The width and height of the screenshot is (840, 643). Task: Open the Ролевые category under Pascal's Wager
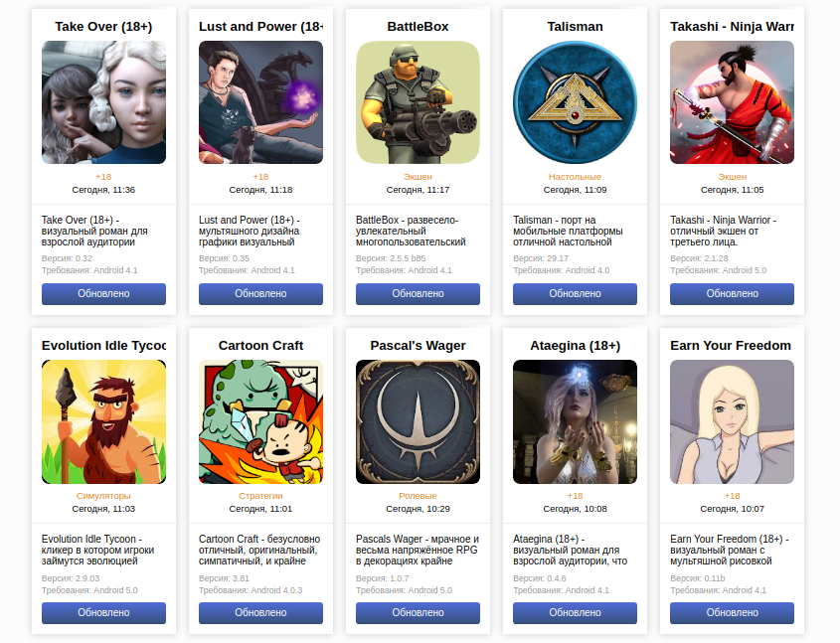pyautogui.click(x=418, y=496)
